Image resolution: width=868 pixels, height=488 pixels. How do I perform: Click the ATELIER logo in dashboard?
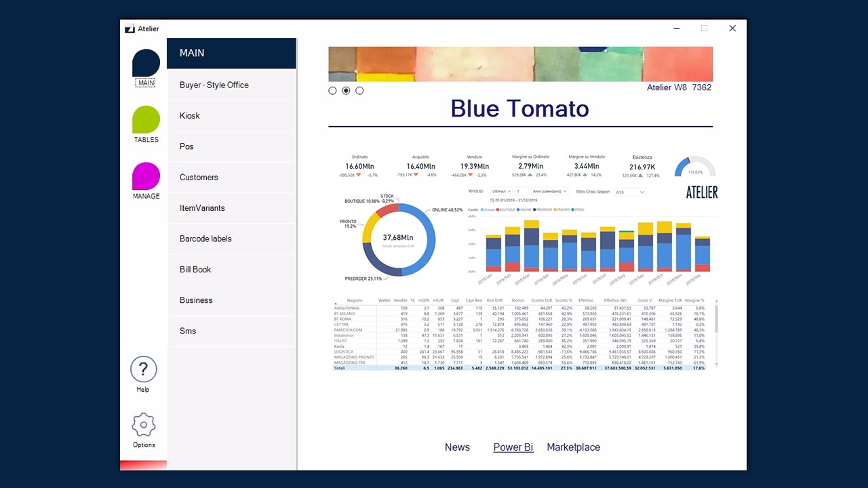[702, 192]
